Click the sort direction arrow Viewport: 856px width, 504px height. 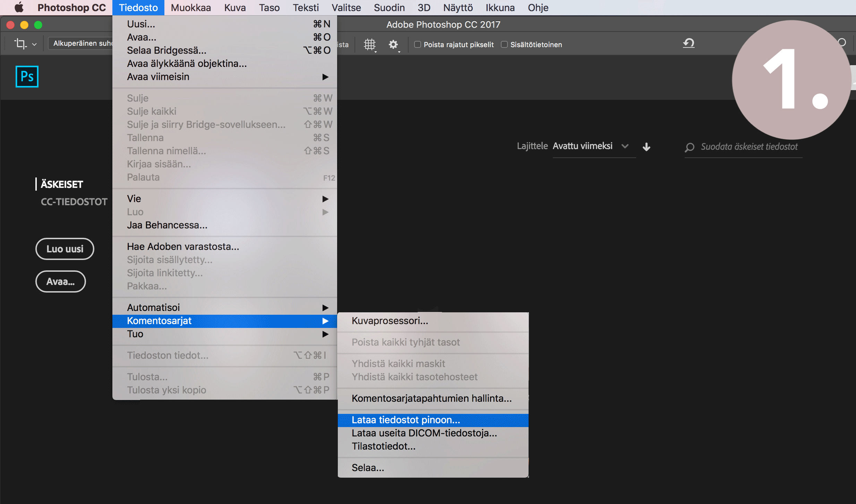(x=647, y=147)
